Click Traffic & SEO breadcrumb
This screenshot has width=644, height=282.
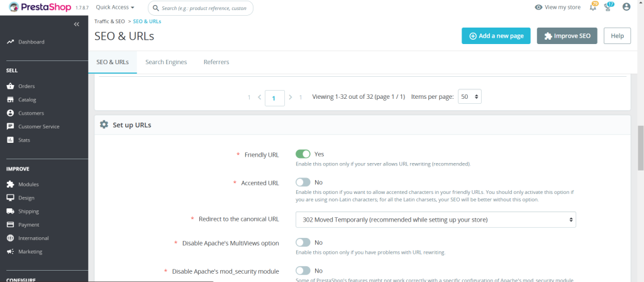coord(109,21)
